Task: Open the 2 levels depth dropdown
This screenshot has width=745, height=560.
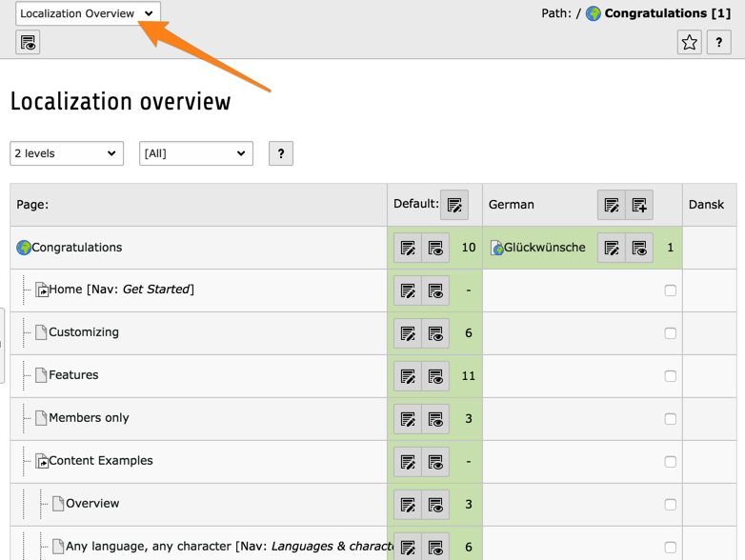Action: click(67, 153)
